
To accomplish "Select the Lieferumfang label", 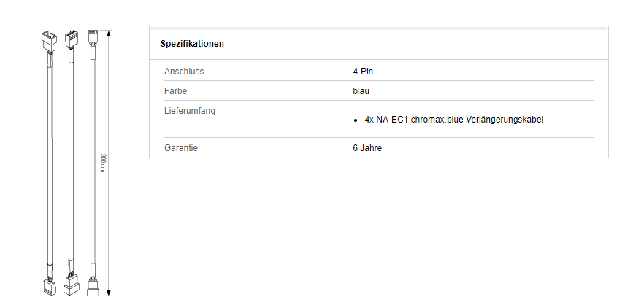I will click(x=190, y=111).
